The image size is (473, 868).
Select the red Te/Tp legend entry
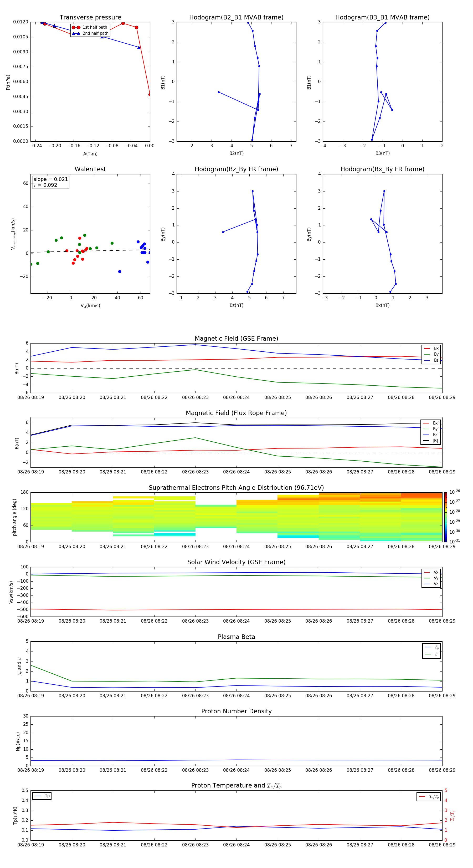[429, 796]
